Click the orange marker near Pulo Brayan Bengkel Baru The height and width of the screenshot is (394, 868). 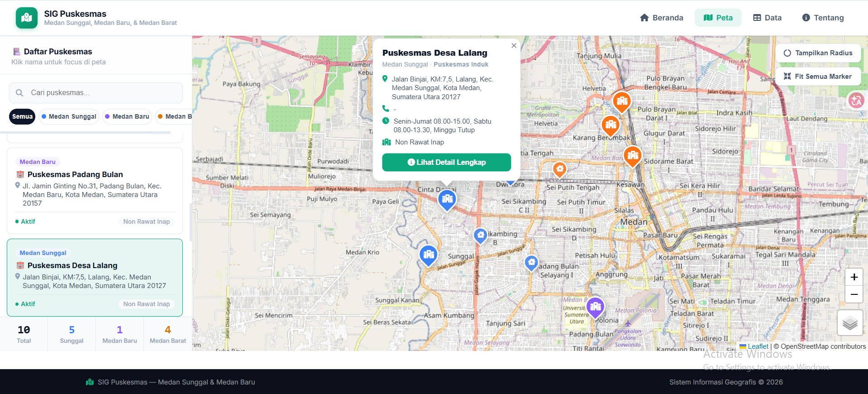point(622,101)
